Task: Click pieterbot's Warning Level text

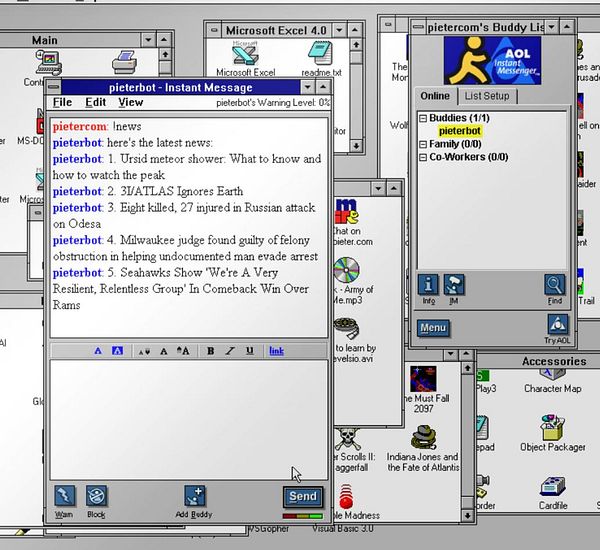Action: tap(273, 103)
